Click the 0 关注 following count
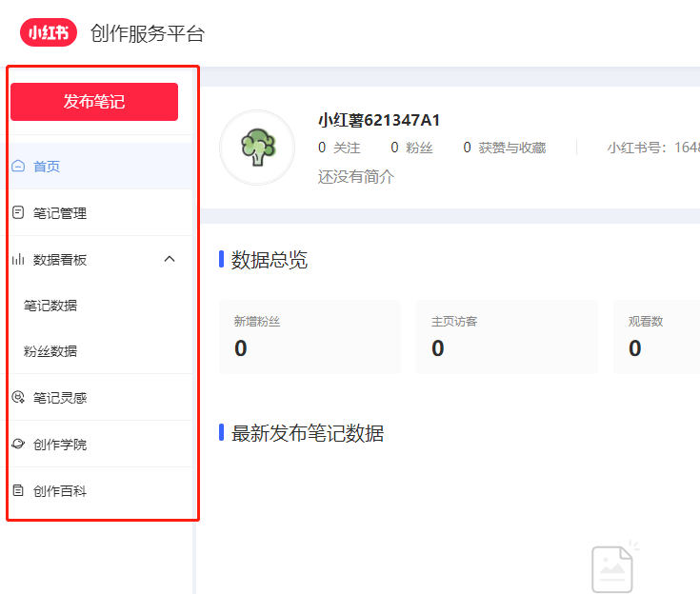This screenshot has height=594, width=700. coord(340,148)
